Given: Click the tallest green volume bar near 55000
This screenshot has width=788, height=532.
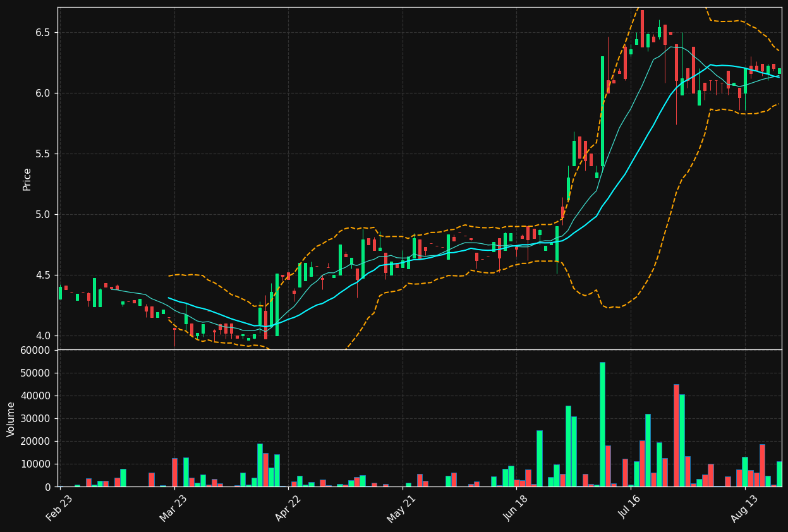Looking at the screenshot, I should coord(602,424).
